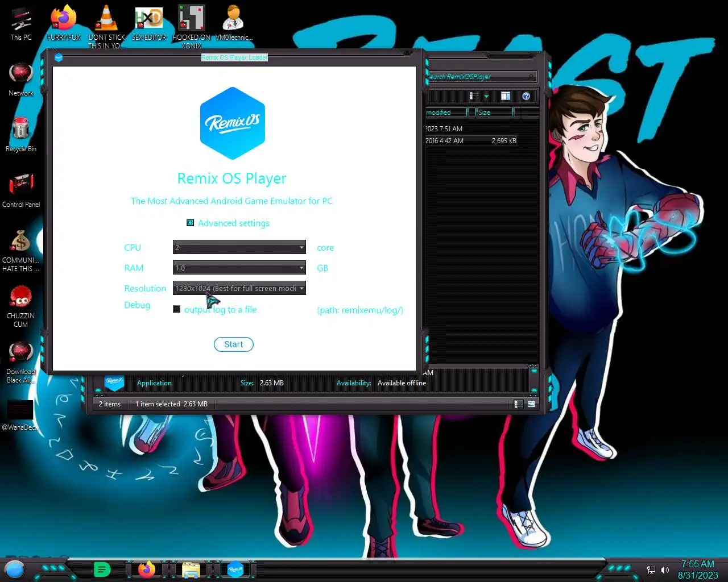Sort by the date modified column header

(x=446, y=113)
